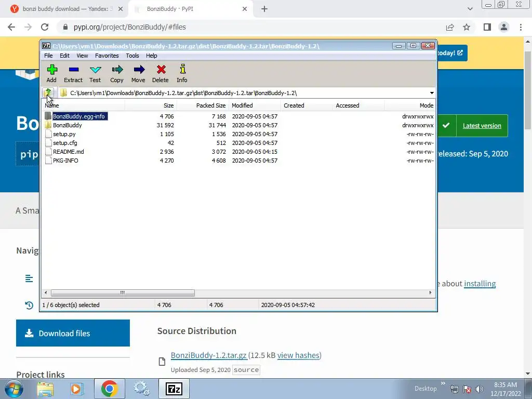Sort files by the Size column
Image resolution: width=532 pixels, height=399 pixels.
(151, 105)
